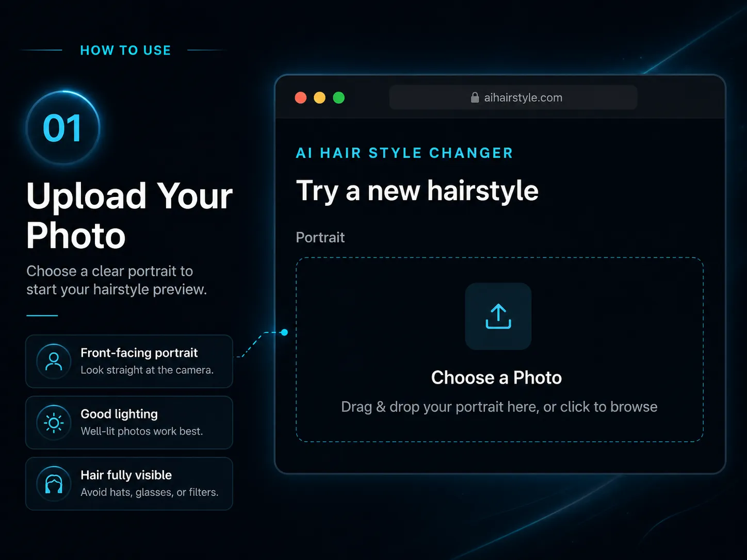Click 'Avoid hats, glasses, or filters.' text

pos(150,492)
